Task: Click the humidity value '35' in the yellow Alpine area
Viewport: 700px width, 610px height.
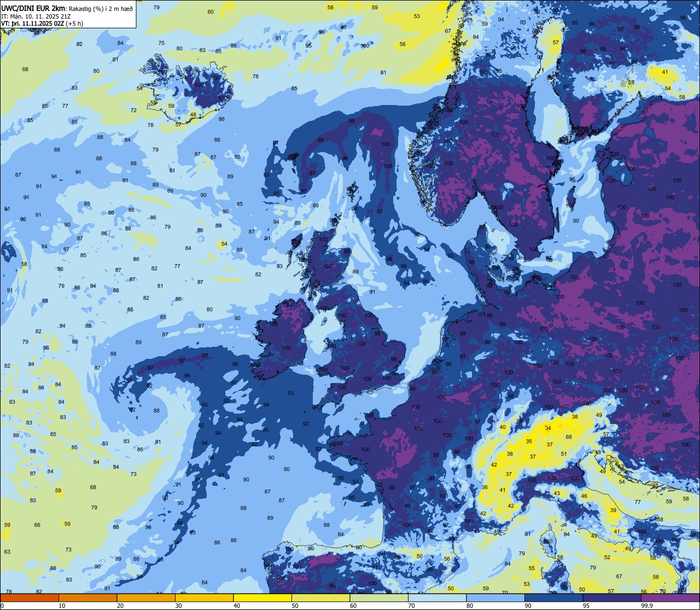Action: (x=529, y=441)
